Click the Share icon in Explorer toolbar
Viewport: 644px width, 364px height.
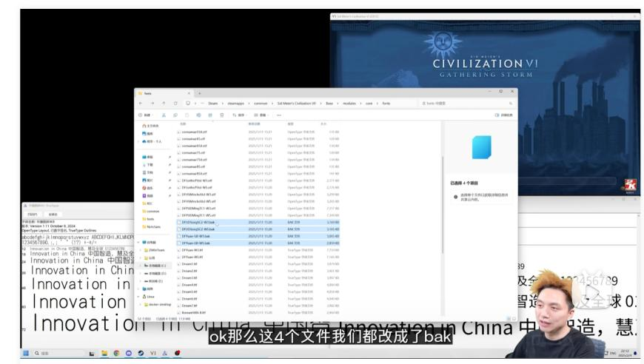coord(210,115)
